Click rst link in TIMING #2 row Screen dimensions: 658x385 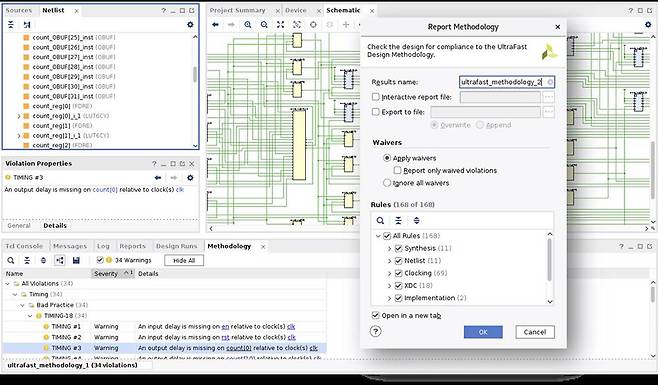[x=225, y=337]
